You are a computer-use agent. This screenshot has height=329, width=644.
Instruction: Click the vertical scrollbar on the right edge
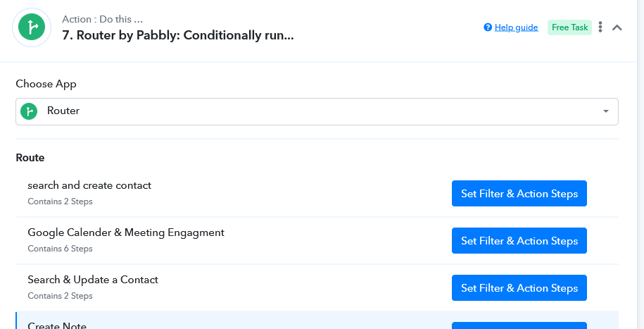640,165
